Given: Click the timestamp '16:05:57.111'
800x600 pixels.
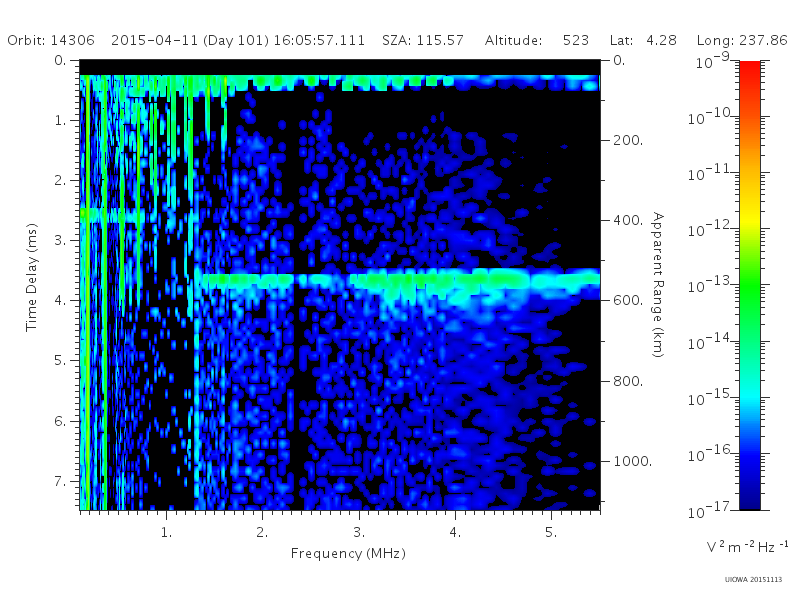Looking at the screenshot, I should coord(319,40).
